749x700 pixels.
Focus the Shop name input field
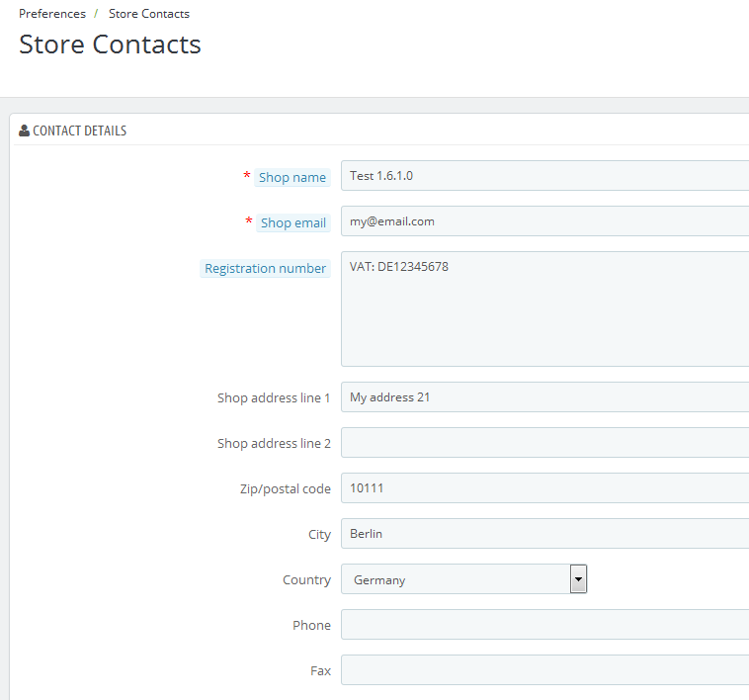pos(545,175)
